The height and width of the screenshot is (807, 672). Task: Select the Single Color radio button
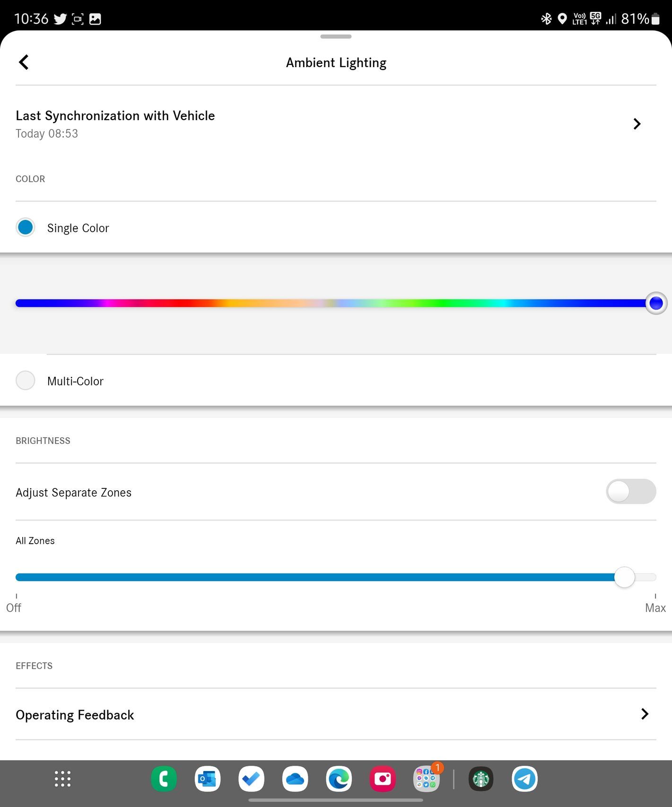pos(26,227)
